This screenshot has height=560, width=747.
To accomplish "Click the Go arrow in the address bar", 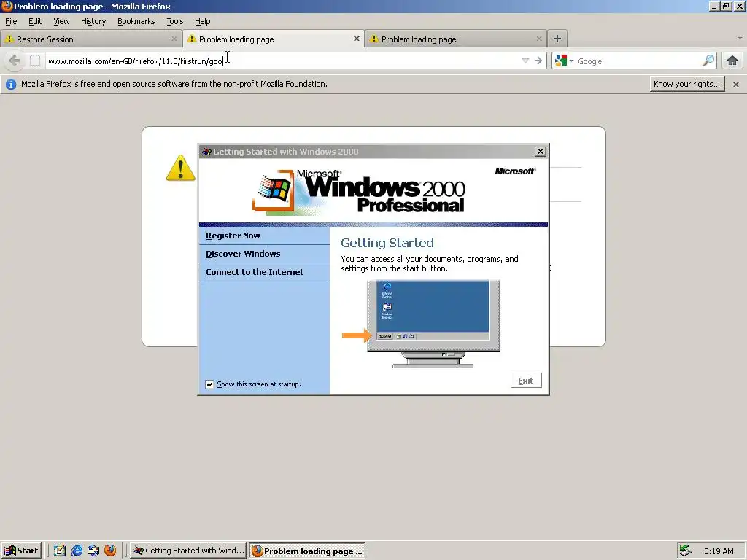I will pos(538,61).
